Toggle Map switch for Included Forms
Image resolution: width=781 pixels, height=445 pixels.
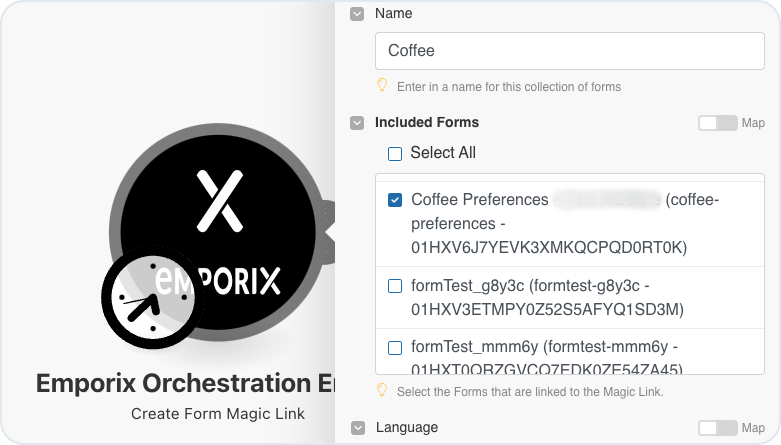pyautogui.click(x=717, y=123)
